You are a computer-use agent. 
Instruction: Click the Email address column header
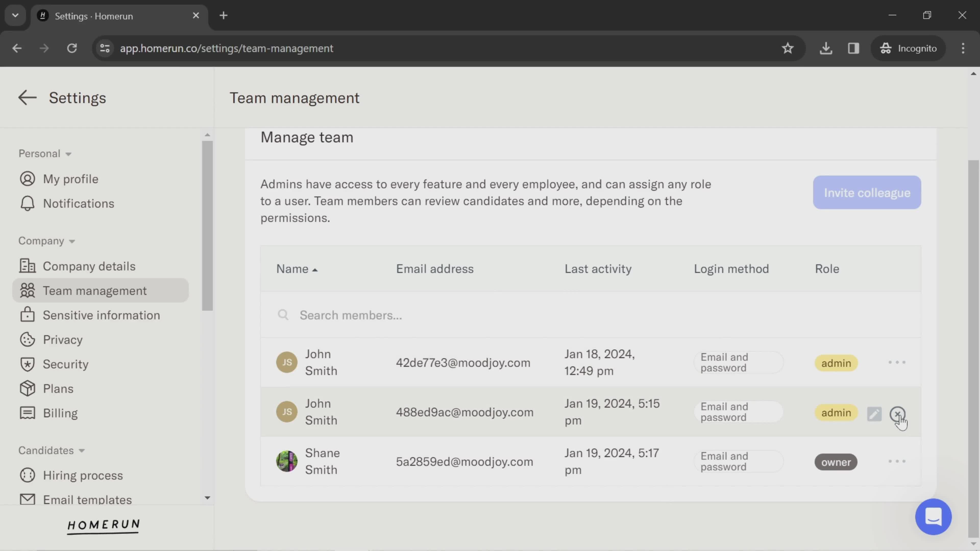coord(435,269)
